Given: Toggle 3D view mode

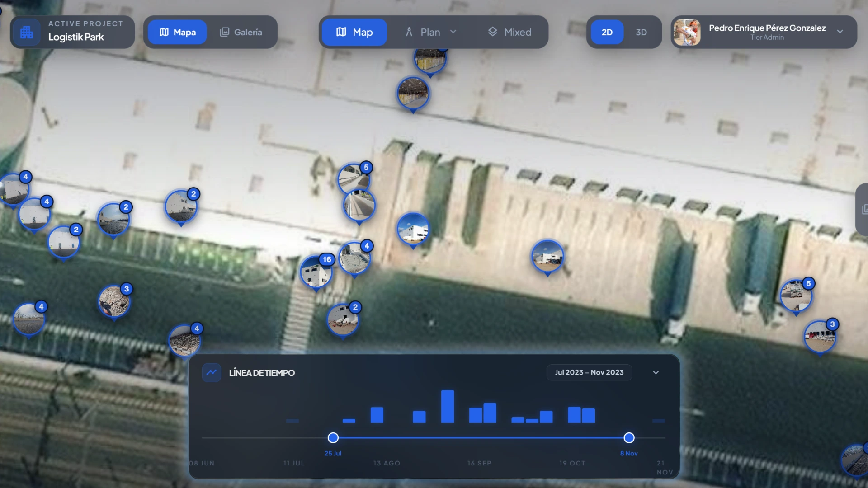Looking at the screenshot, I should coord(641,32).
